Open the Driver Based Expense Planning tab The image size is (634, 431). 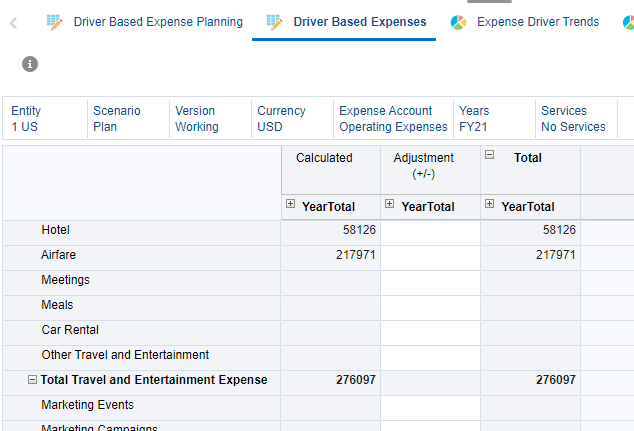click(x=158, y=22)
